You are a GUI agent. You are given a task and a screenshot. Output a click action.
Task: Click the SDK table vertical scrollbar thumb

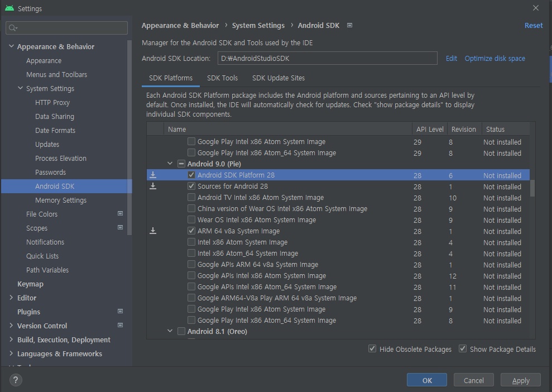point(532,188)
